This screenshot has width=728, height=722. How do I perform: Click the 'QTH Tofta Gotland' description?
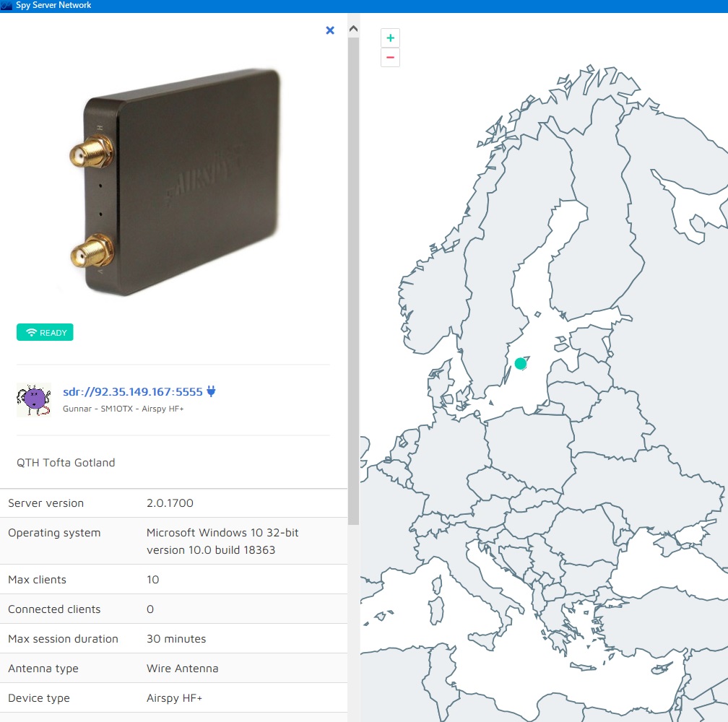point(66,463)
